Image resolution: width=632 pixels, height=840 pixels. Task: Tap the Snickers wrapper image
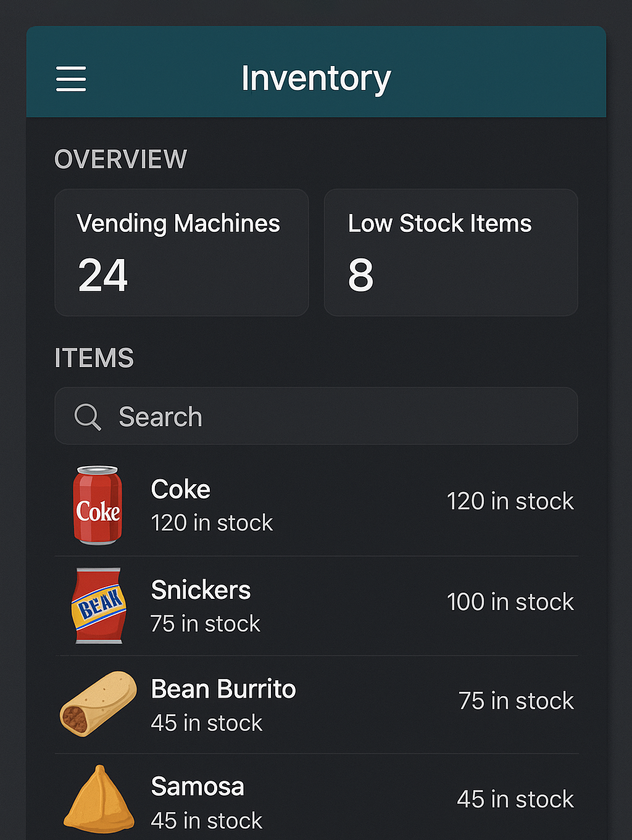pos(99,606)
